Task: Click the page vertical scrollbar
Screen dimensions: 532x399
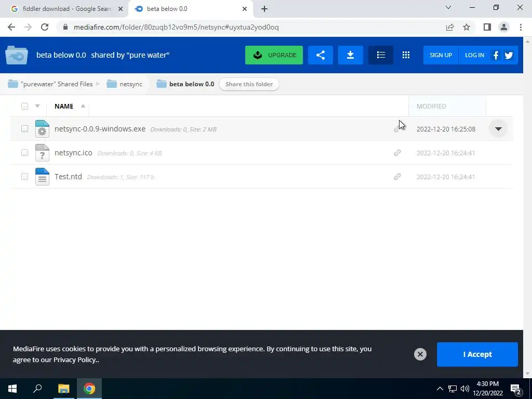Action: tap(527, 207)
